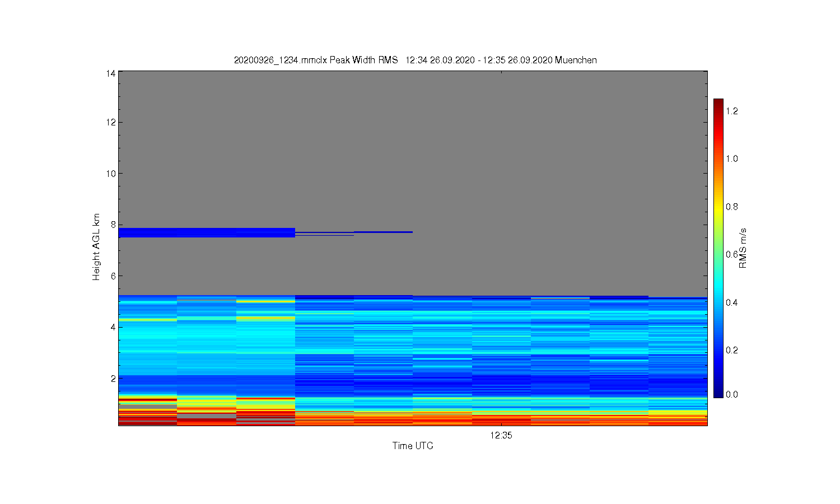The height and width of the screenshot is (504, 840).
Task: Click the Height AGL km axis label
Action: 96,247
